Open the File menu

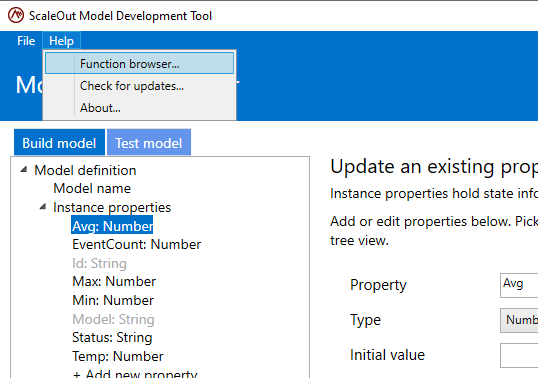click(26, 41)
